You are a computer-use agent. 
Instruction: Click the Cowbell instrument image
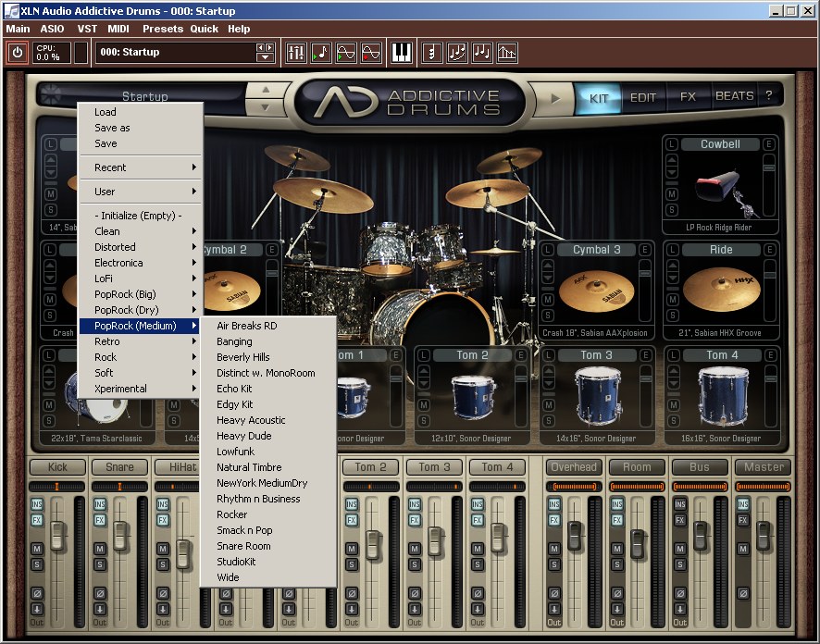(x=727, y=192)
